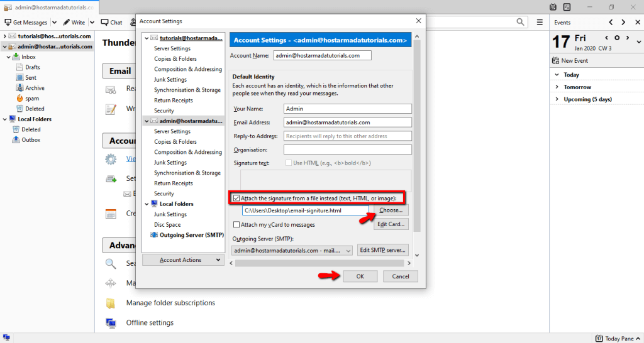This screenshot has width=644, height=343.
Task: Open the Outgoing Server SMTP dropdown
Action: [292, 250]
